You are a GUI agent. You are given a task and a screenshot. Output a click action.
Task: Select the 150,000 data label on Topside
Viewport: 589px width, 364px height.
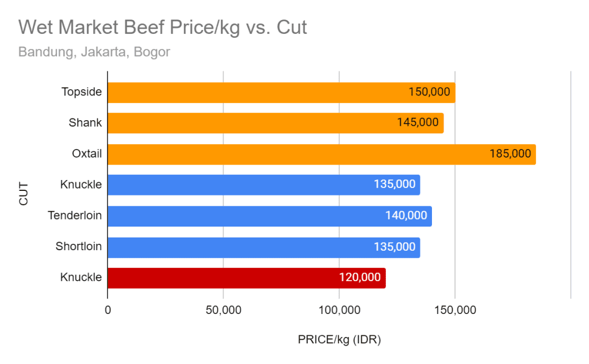pos(429,92)
